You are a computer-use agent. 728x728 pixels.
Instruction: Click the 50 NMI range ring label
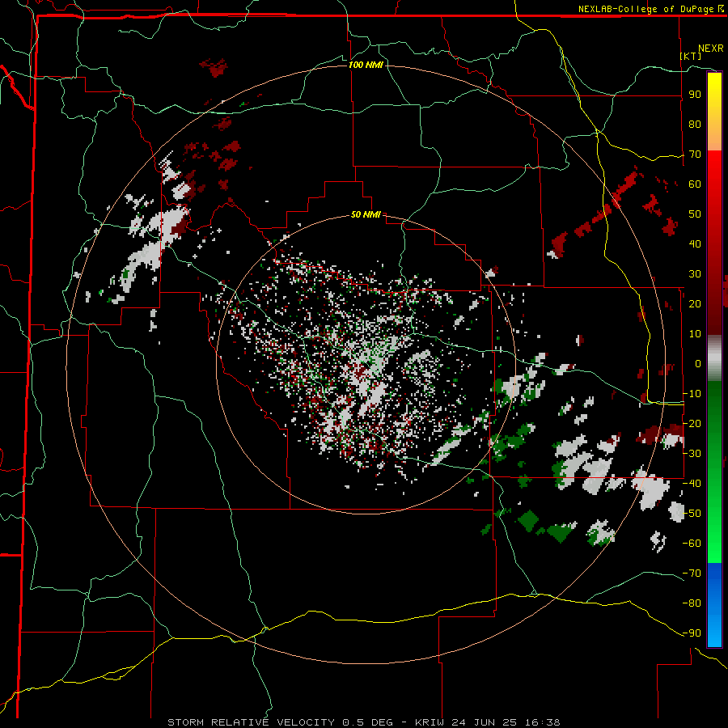click(x=366, y=214)
